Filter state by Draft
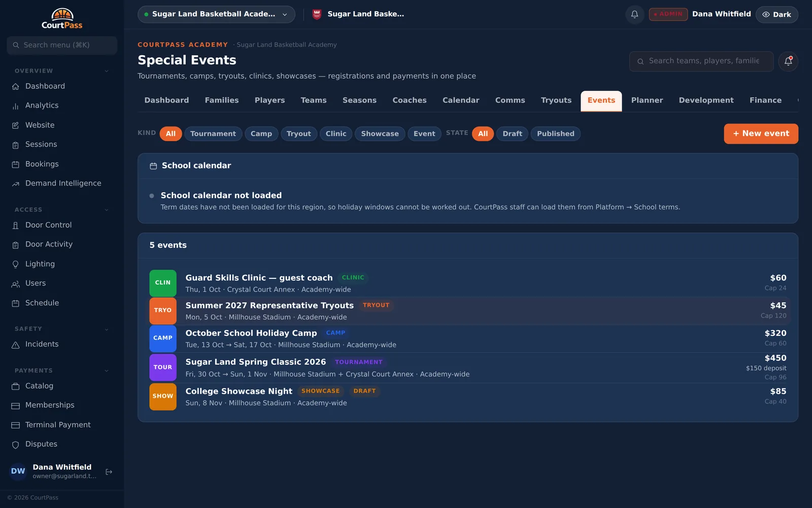The width and height of the screenshot is (812, 508). coord(512,134)
